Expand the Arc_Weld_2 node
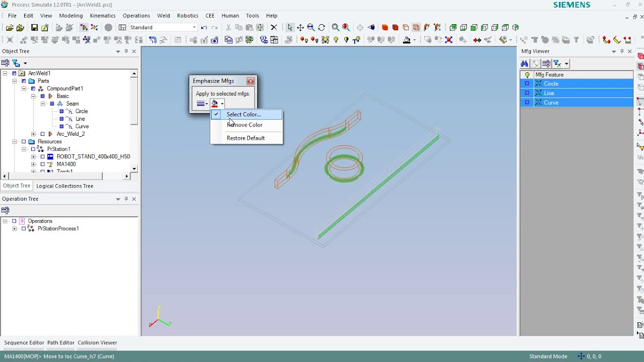Image resolution: width=644 pixels, height=362 pixels. 33,134
